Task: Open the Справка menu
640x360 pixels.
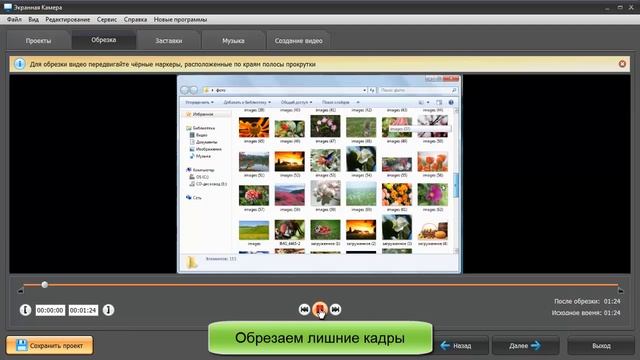Action: 135,20
